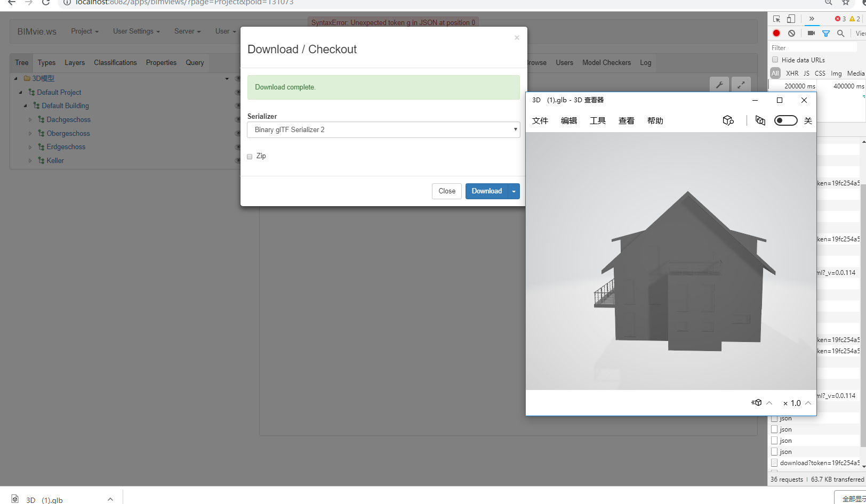Click the red error count badge in DevTools
This screenshot has height=504, width=866.
click(840, 19)
